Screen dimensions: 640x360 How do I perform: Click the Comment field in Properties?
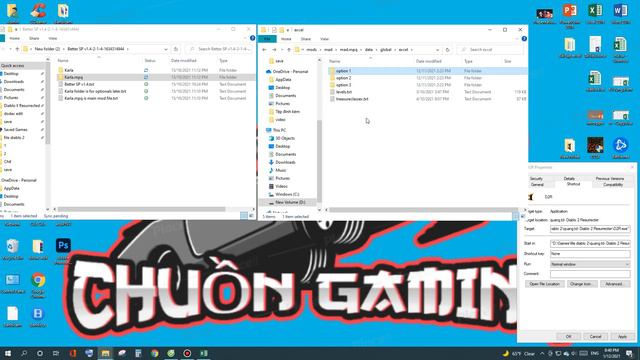pyautogui.click(x=590, y=274)
